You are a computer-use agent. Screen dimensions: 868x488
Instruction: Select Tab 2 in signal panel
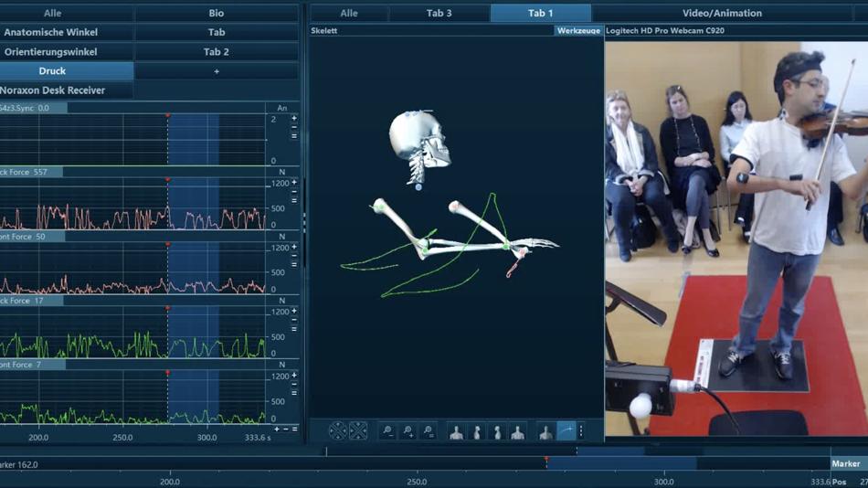[217, 51]
